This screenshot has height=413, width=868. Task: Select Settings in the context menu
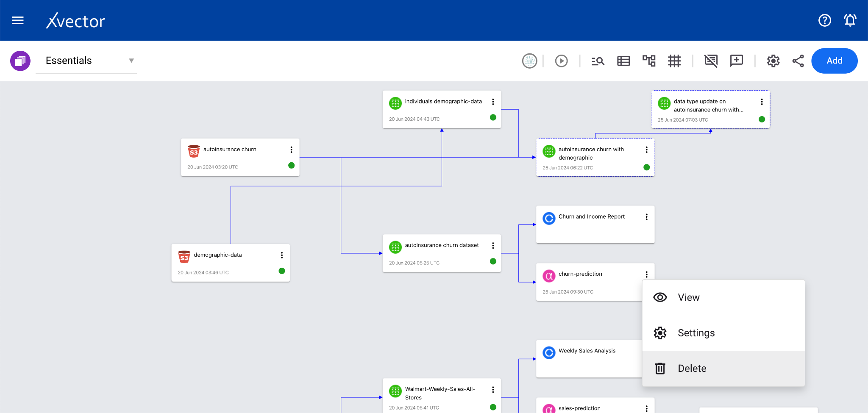point(723,333)
